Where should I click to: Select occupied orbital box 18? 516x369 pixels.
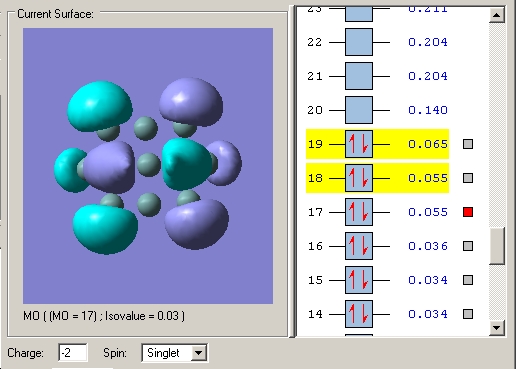tap(359, 178)
